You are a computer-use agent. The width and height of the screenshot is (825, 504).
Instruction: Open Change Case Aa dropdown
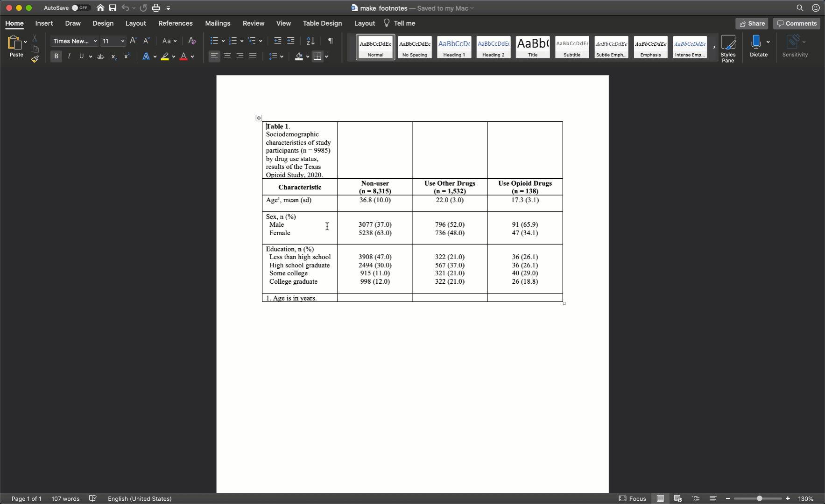[169, 41]
